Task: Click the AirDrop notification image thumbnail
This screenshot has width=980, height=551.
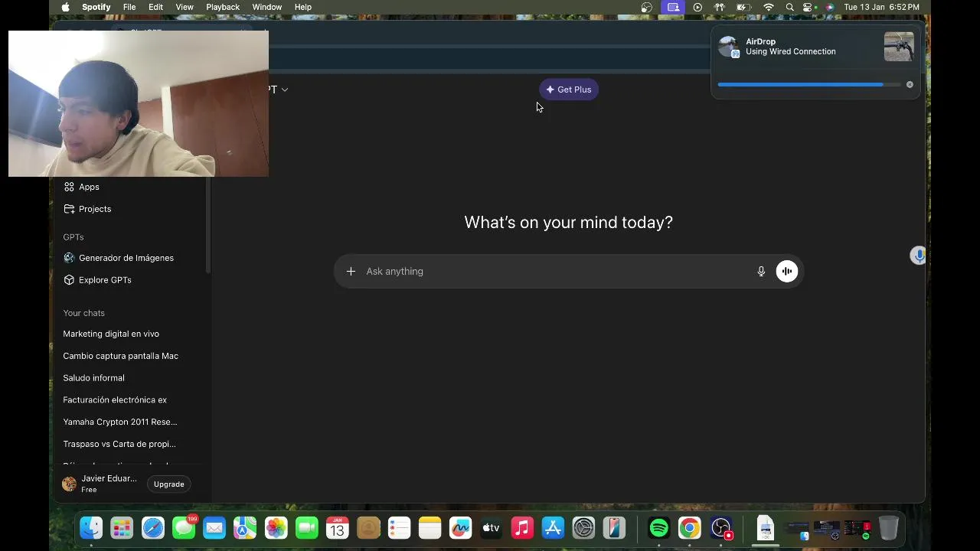Action: 899,47
